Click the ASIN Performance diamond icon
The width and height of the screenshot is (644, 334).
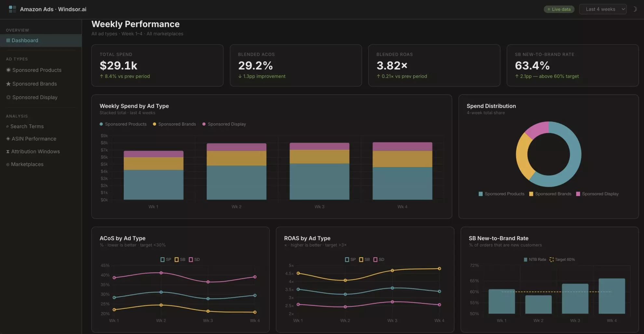click(8, 139)
